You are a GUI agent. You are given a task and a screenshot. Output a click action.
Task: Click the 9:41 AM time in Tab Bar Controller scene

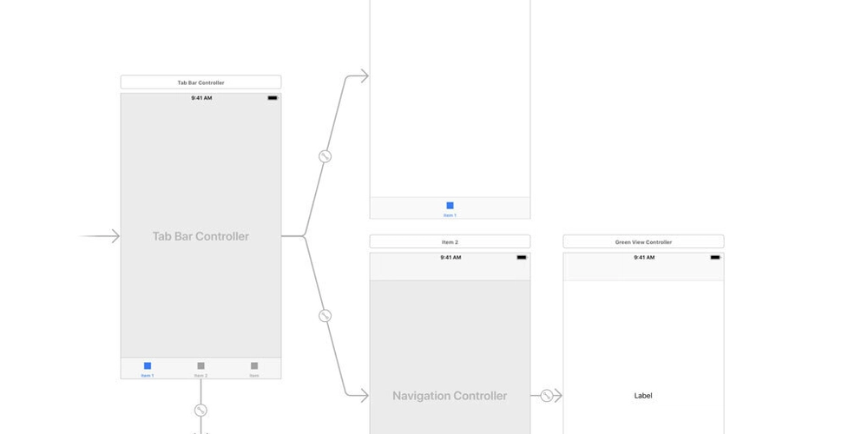(x=201, y=98)
